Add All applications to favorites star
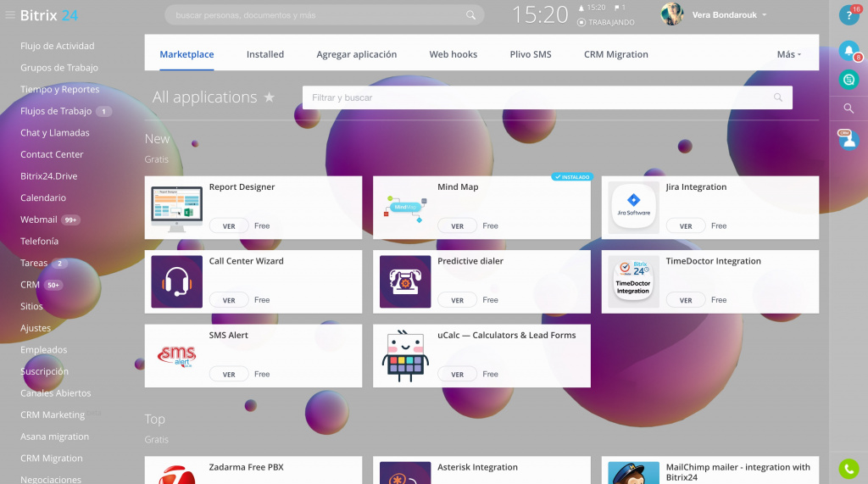 pos(270,97)
